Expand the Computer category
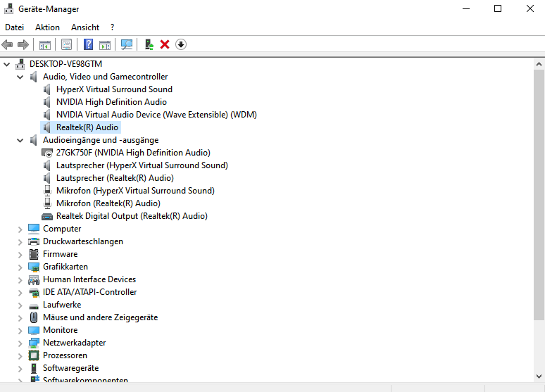 click(20, 229)
